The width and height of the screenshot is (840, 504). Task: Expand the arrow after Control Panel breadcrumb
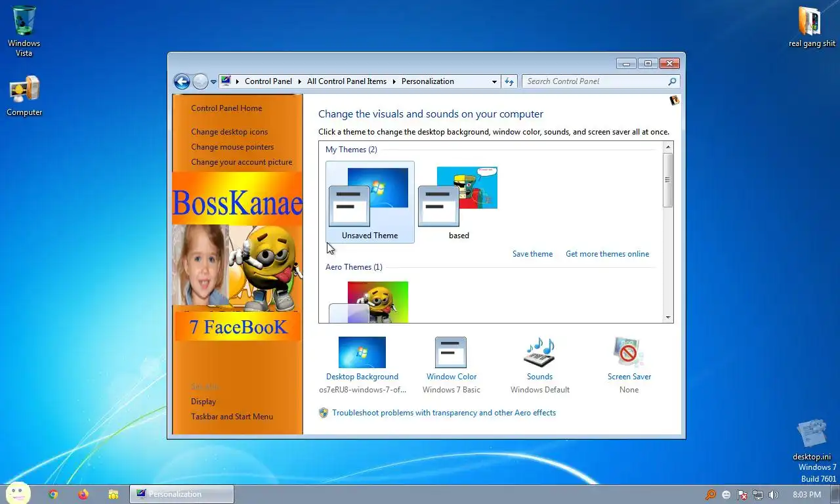[x=300, y=81]
